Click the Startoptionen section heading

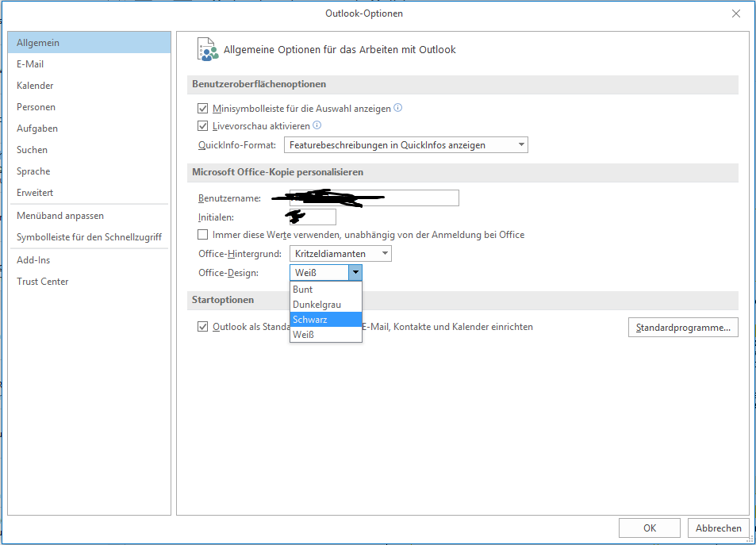[x=223, y=300]
